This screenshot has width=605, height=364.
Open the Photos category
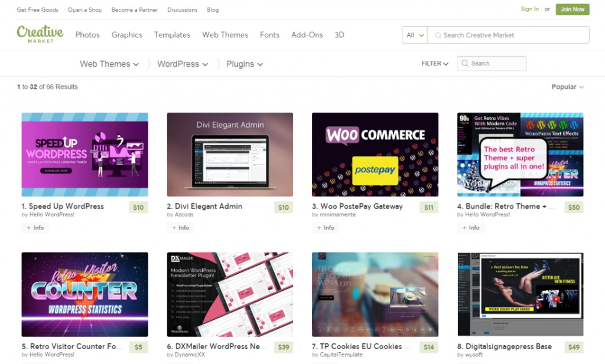(x=87, y=35)
